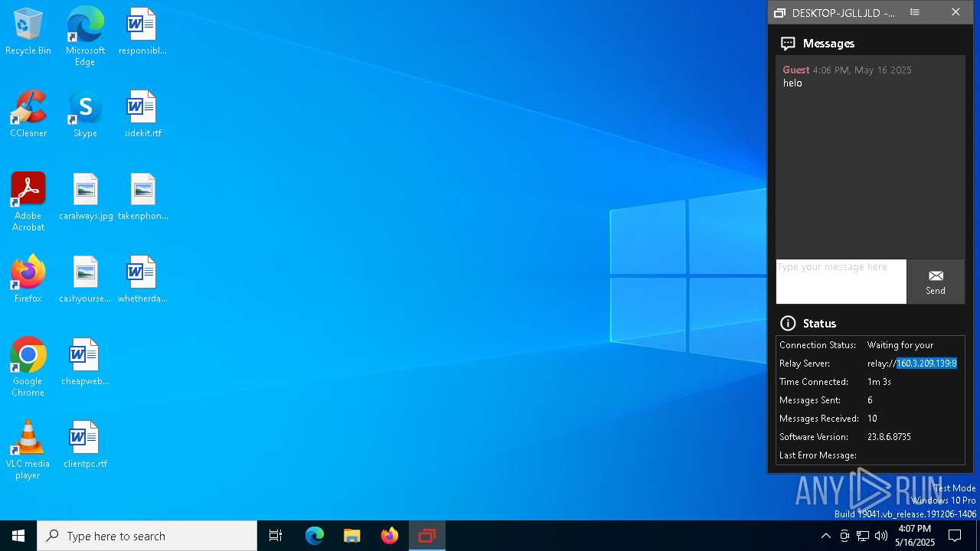Open the Recycle Bin desktop icon

28,32
